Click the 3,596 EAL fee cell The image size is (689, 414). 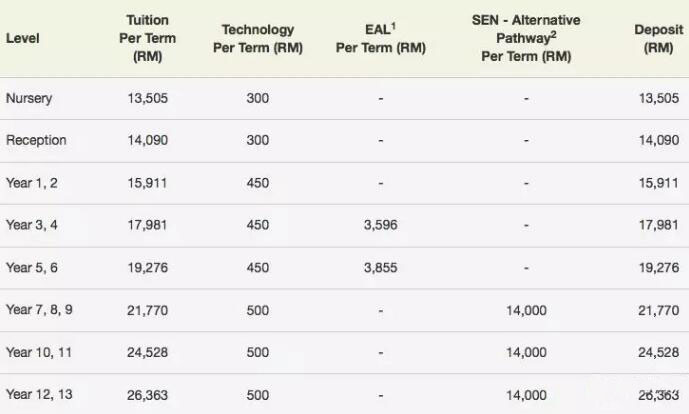381,225
